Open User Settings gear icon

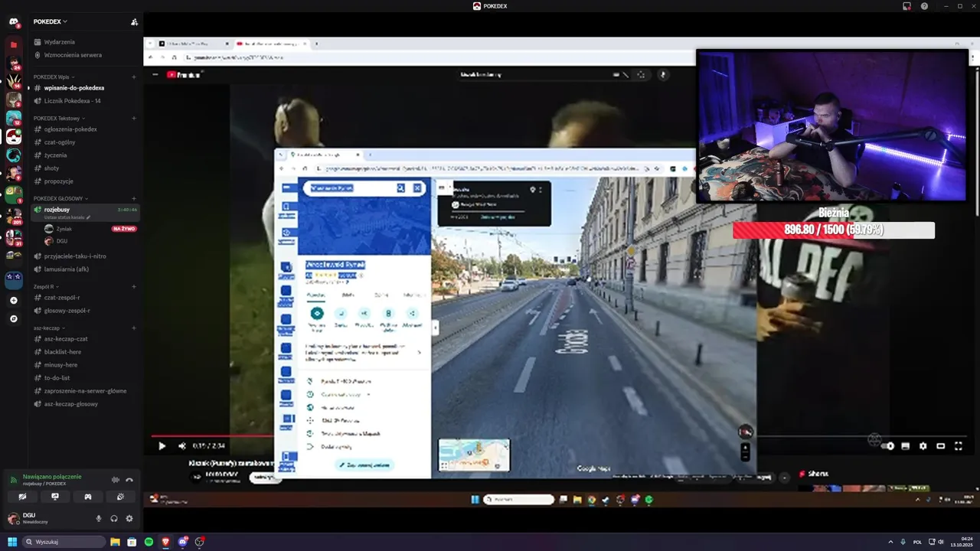pos(129,518)
